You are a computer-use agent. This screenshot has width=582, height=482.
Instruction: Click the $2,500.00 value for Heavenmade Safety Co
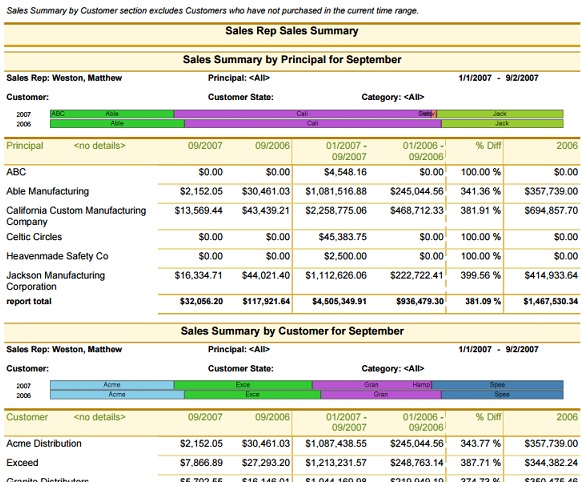tap(345, 256)
